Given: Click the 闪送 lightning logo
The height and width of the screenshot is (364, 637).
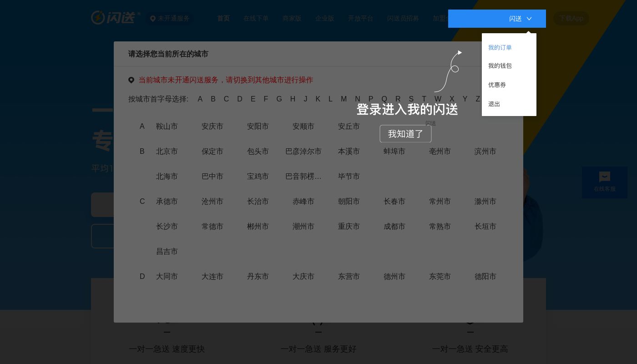Looking at the screenshot, I should [116, 17].
